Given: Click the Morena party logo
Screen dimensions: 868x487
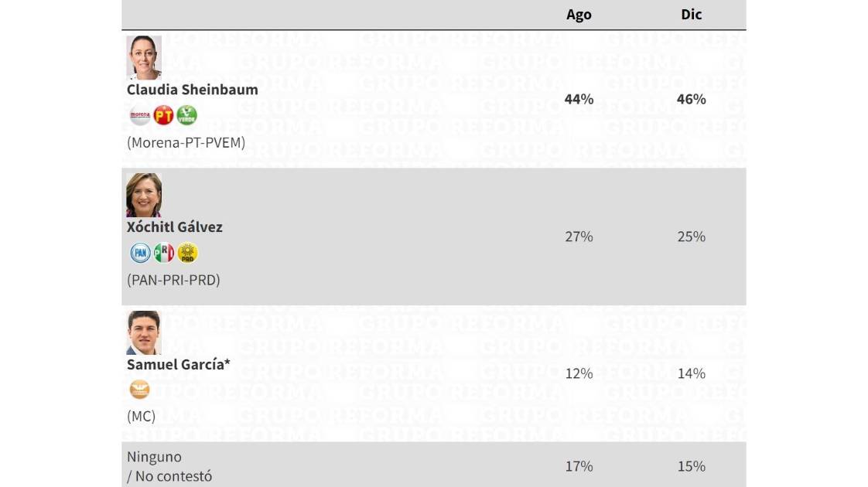Looking at the screenshot, I should pos(140,116).
